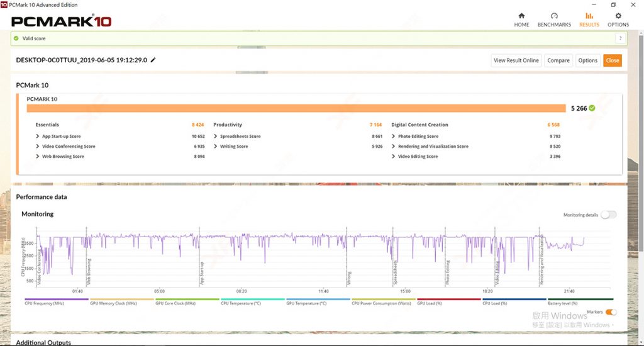Image resolution: width=644 pixels, height=346 pixels.
Task: Click the Spreadsheets marker on the graph
Action: [x=396, y=273]
